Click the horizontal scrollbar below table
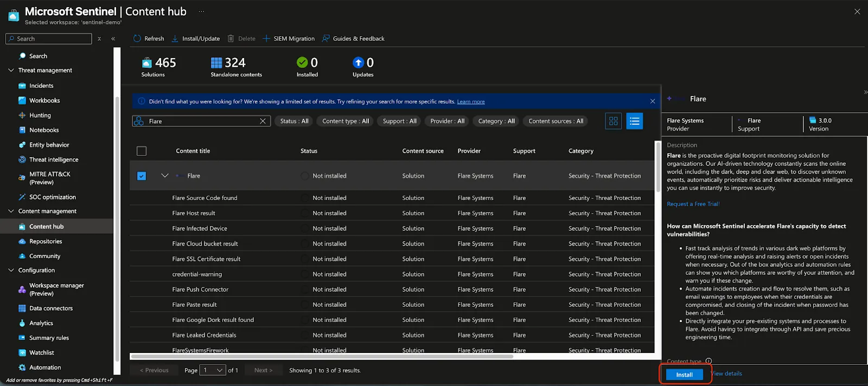This screenshot has width=868, height=386. pyautogui.click(x=322, y=357)
